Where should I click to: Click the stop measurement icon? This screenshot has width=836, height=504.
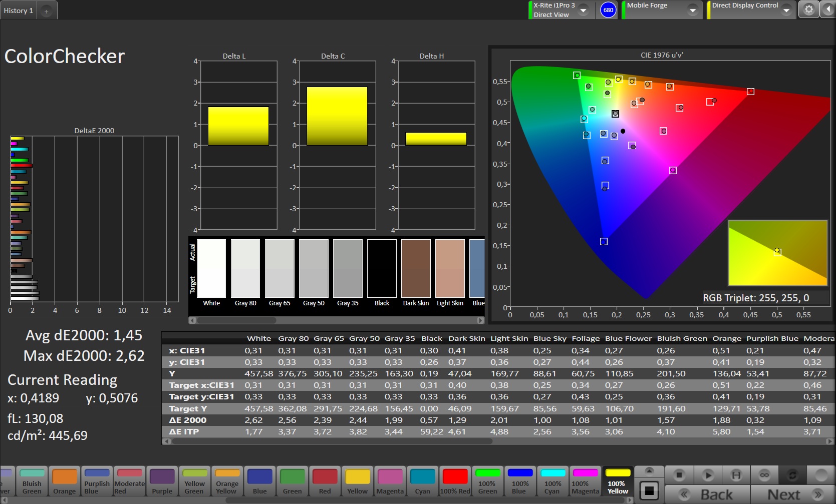(x=679, y=474)
